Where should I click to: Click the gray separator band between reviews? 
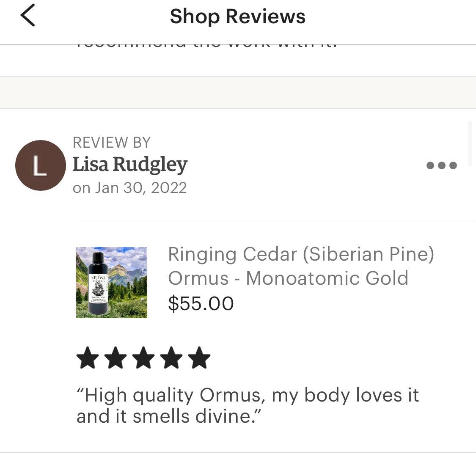pos(238,92)
